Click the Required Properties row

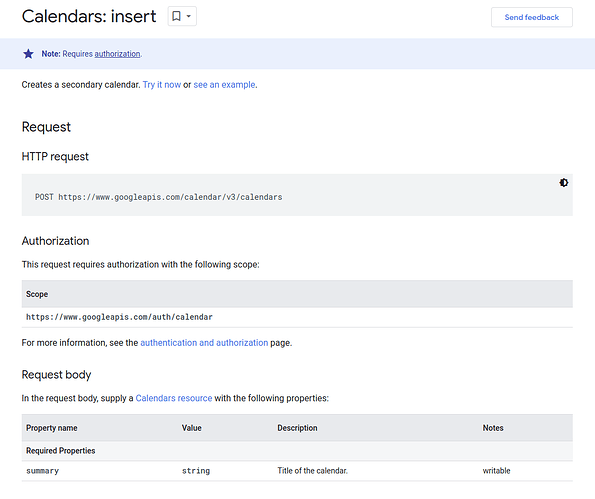click(297, 451)
